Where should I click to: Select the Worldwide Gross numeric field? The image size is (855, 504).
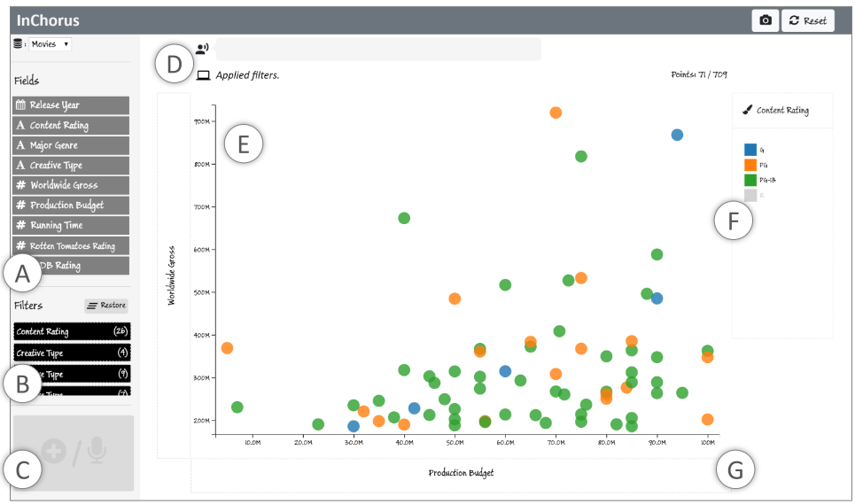[71, 185]
